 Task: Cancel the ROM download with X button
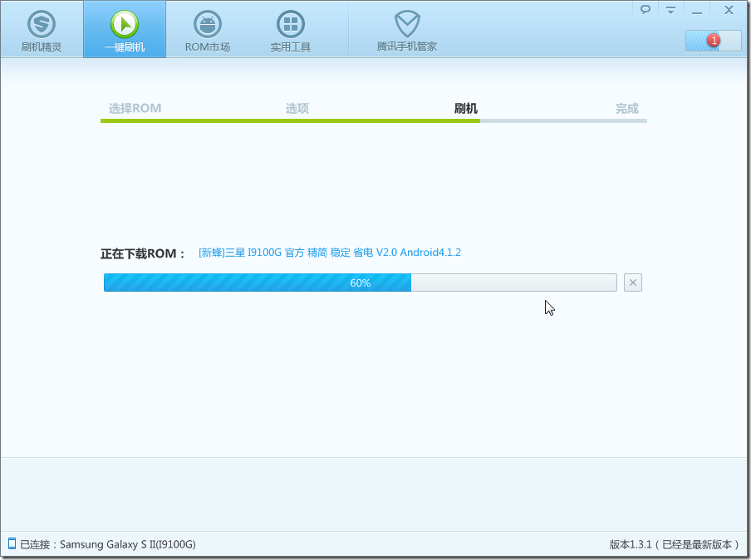pos(633,282)
